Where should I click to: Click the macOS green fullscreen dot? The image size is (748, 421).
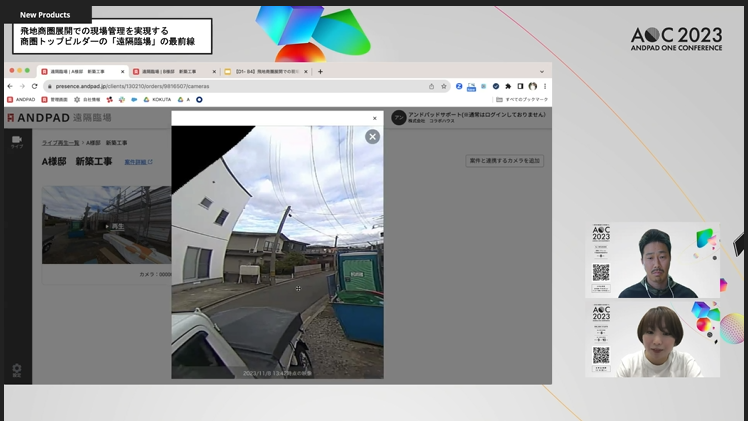click(x=27, y=71)
